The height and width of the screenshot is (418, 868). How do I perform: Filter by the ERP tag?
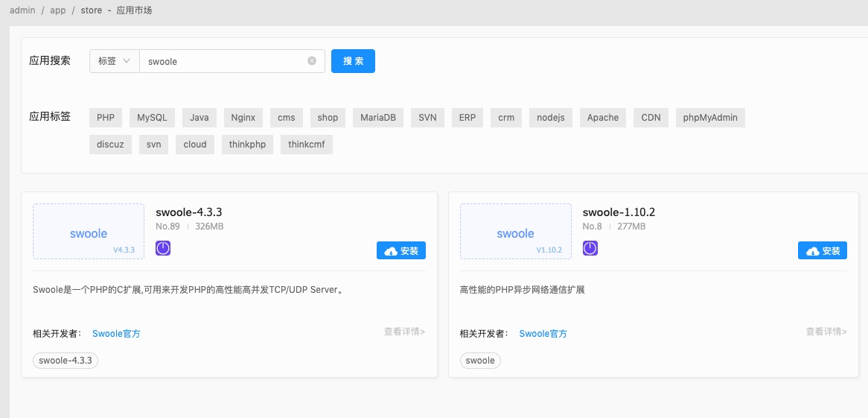tap(467, 118)
